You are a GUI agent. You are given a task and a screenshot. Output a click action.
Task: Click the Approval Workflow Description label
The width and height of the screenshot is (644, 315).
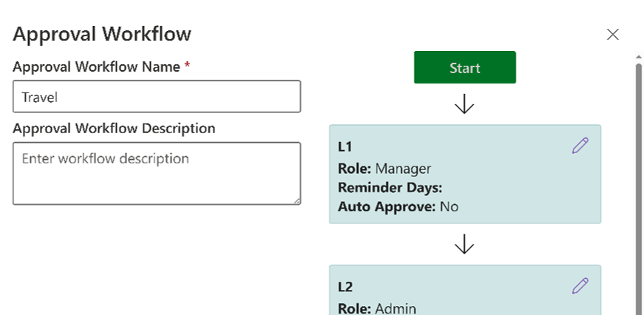pos(114,128)
